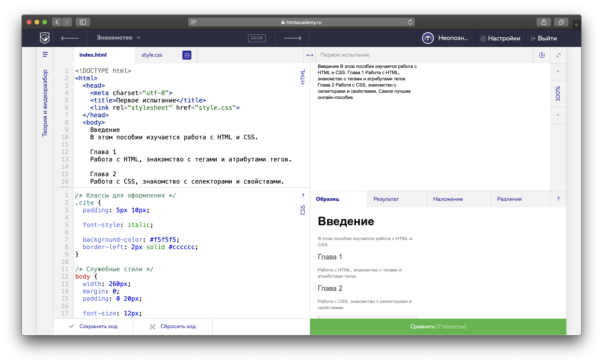Open the hamburger menu in theory sidebar
The width and height of the screenshot is (603, 364).
[x=45, y=54]
